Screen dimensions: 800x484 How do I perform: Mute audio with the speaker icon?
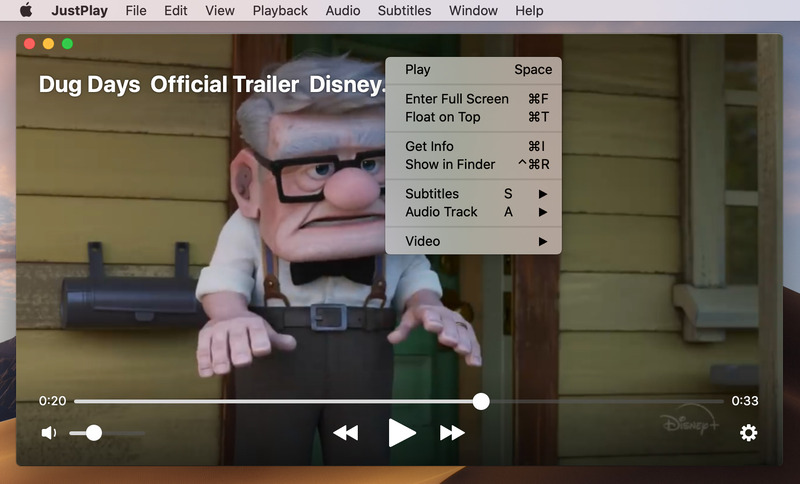click(x=48, y=433)
